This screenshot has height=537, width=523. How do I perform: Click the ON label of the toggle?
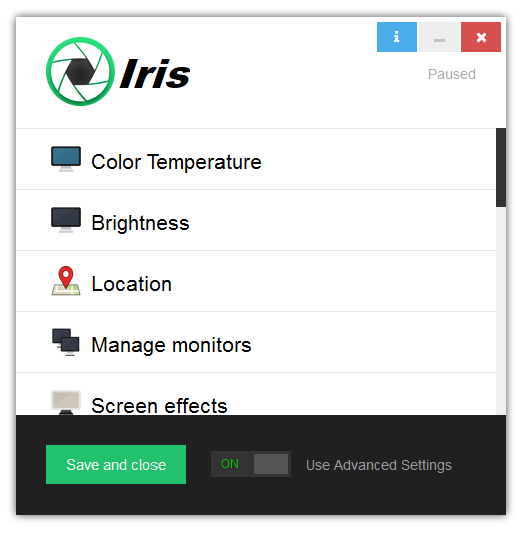pos(230,464)
